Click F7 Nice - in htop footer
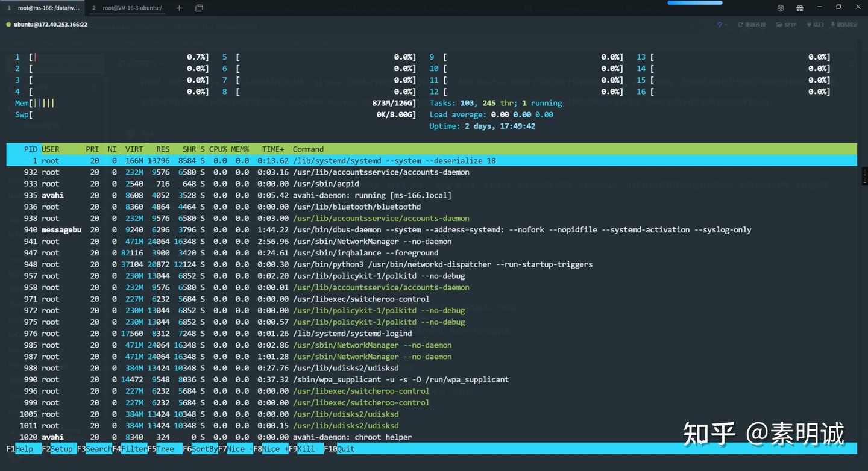The image size is (868, 471). (x=236, y=449)
